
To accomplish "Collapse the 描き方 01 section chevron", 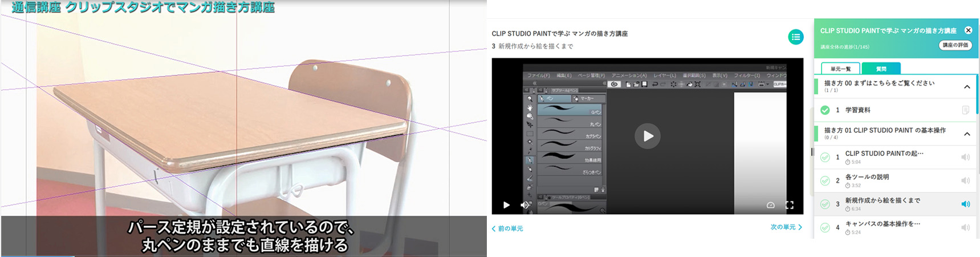I will click(967, 134).
